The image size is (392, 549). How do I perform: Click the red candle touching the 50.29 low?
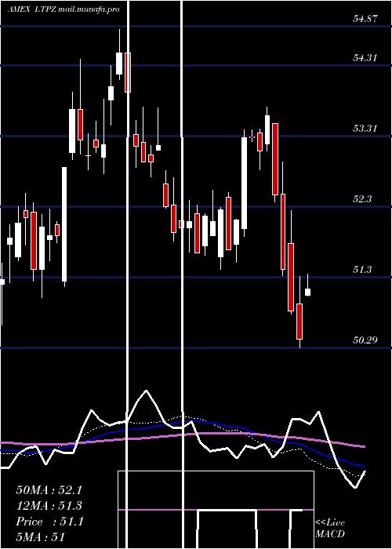pyautogui.click(x=299, y=322)
